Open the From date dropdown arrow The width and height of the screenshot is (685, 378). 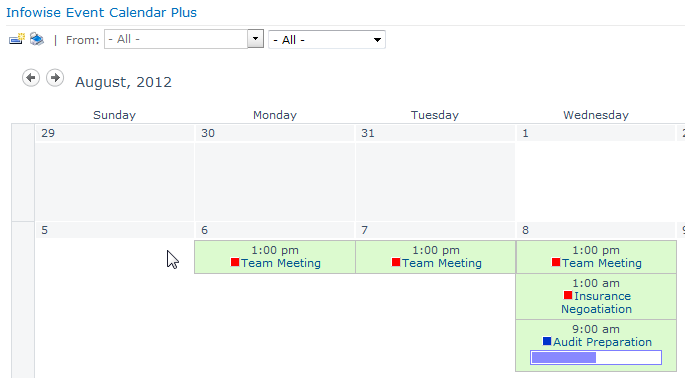256,39
